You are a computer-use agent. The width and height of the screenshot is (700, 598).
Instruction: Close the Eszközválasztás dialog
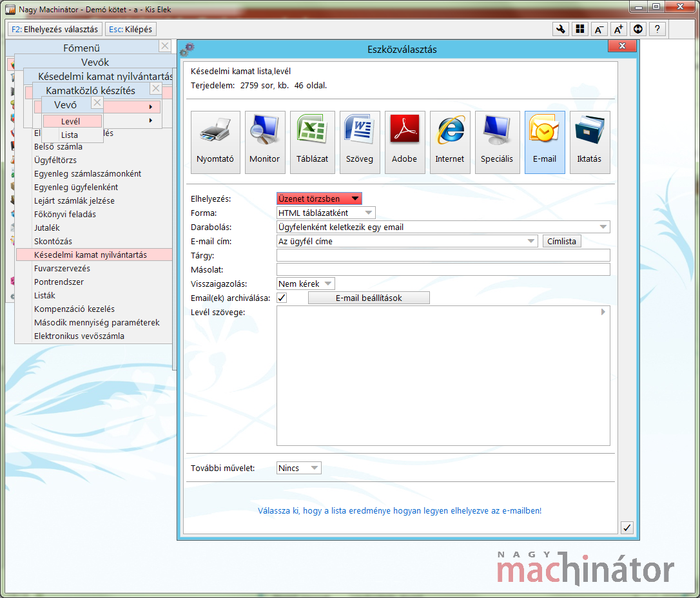(622, 46)
